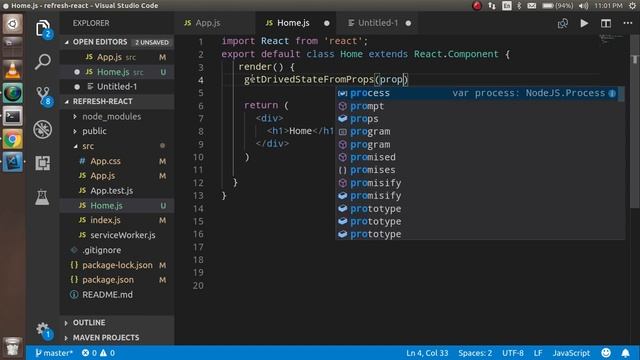The height and width of the screenshot is (360, 640).
Task: Click the open changes icon in editor toolbar
Action: pos(563,23)
